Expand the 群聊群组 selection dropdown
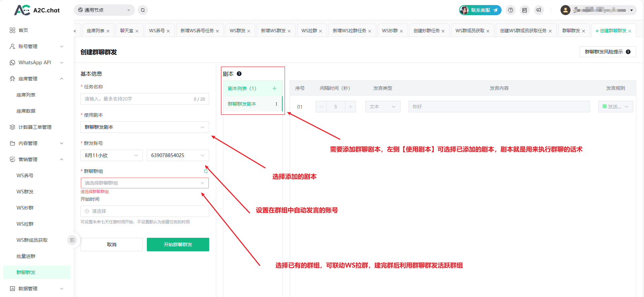Image resolution: width=644 pixels, height=297 pixels. [x=144, y=183]
